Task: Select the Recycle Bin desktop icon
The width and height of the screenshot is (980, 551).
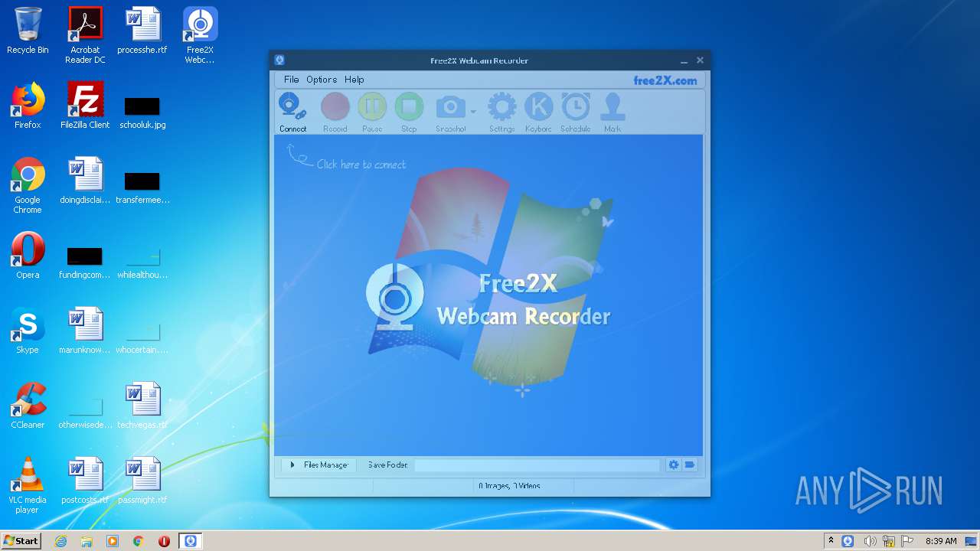Action: click(28, 31)
